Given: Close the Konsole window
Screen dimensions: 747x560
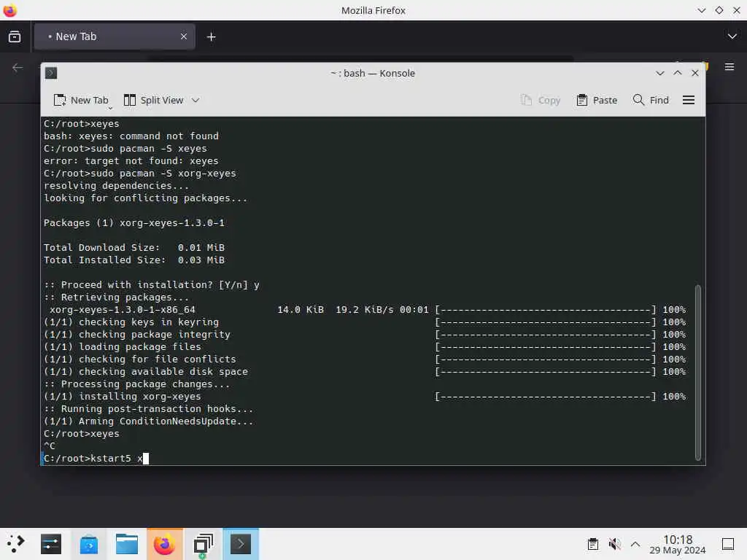Looking at the screenshot, I should point(695,73).
